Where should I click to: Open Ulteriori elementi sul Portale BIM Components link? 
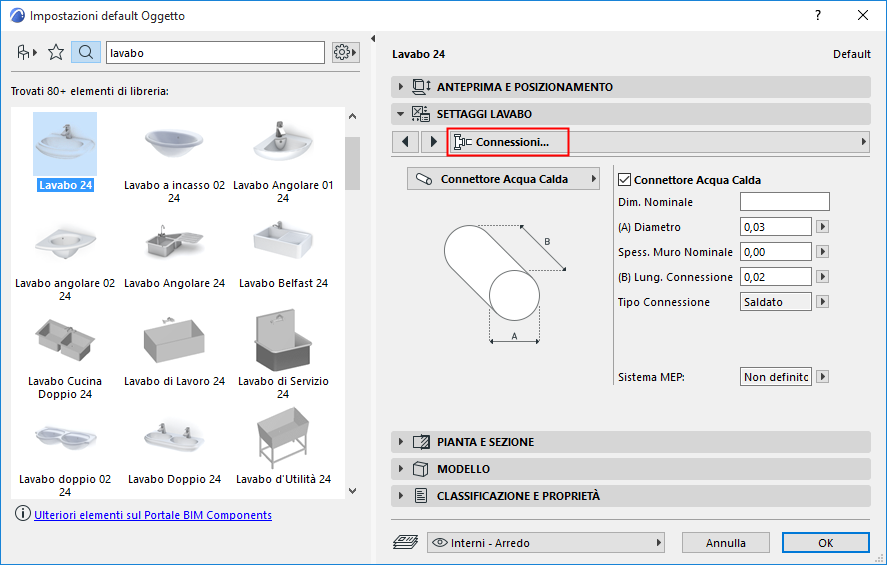(x=153, y=515)
